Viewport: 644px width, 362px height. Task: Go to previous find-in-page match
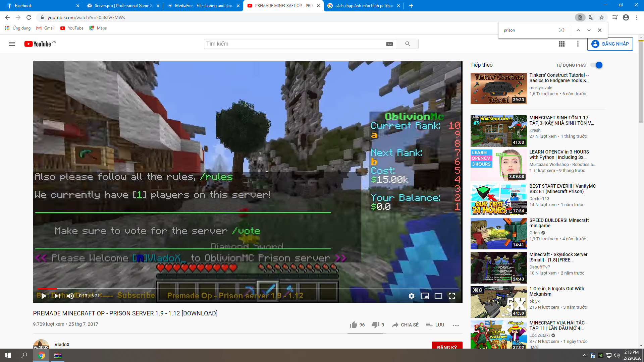(x=578, y=30)
